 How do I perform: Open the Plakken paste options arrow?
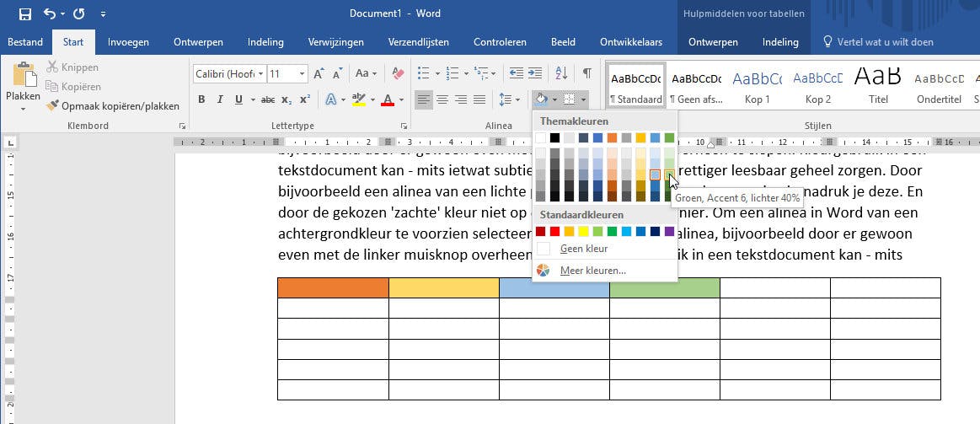coord(24,108)
